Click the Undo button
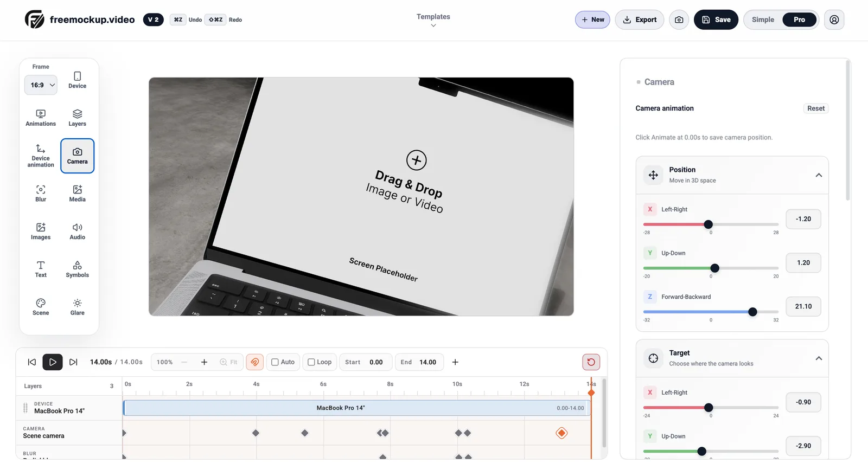 point(186,20)
